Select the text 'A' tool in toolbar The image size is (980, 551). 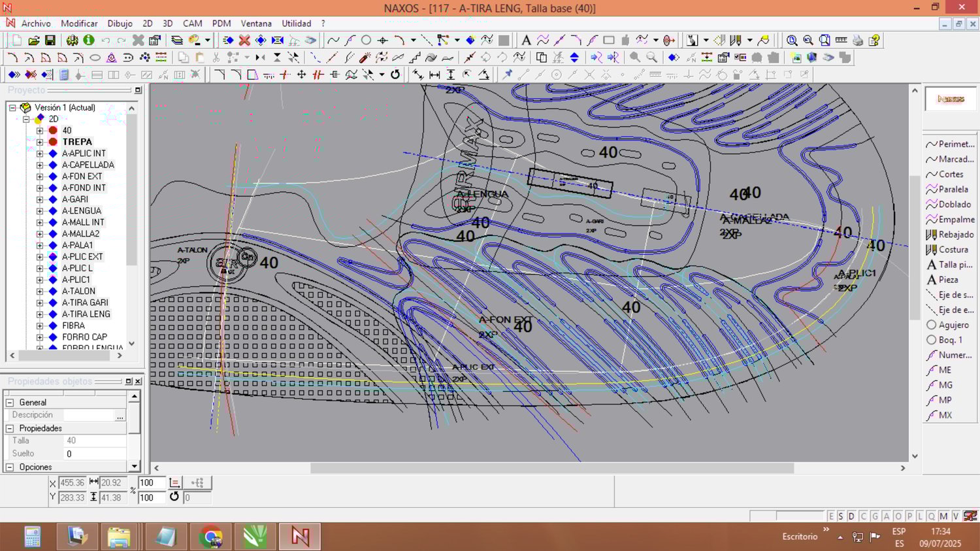526,41
